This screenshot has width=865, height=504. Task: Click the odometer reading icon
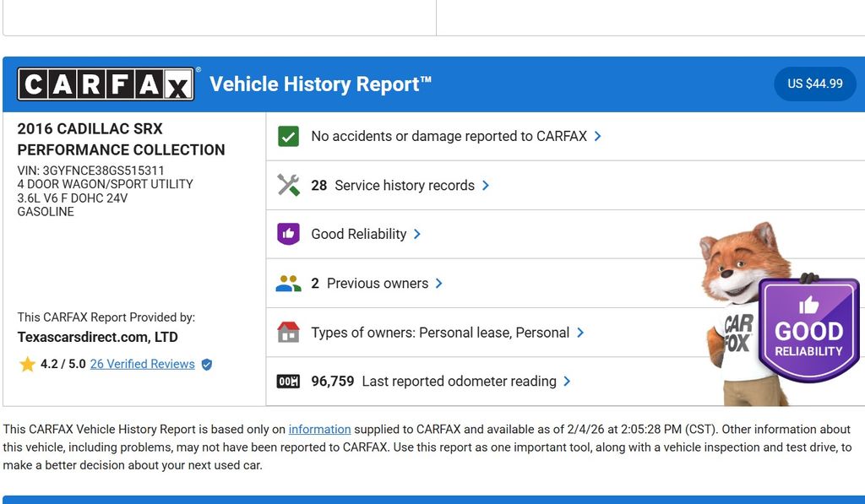[x=288, y=382]
